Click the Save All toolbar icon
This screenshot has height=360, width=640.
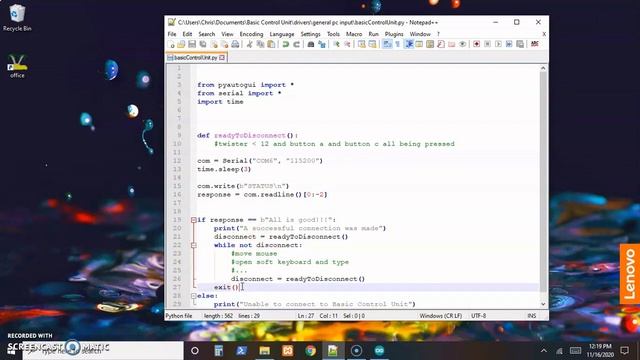point(203,44)
